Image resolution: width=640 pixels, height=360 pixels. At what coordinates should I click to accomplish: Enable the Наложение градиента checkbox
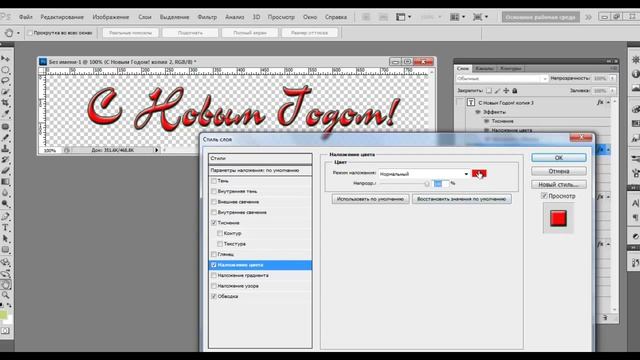coord(214,276)
